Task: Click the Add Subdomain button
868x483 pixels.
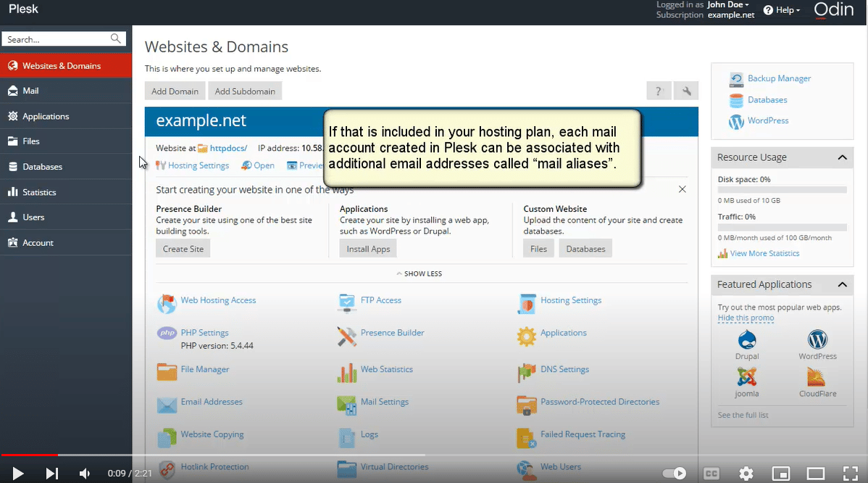Action: (x=245, y=91)
